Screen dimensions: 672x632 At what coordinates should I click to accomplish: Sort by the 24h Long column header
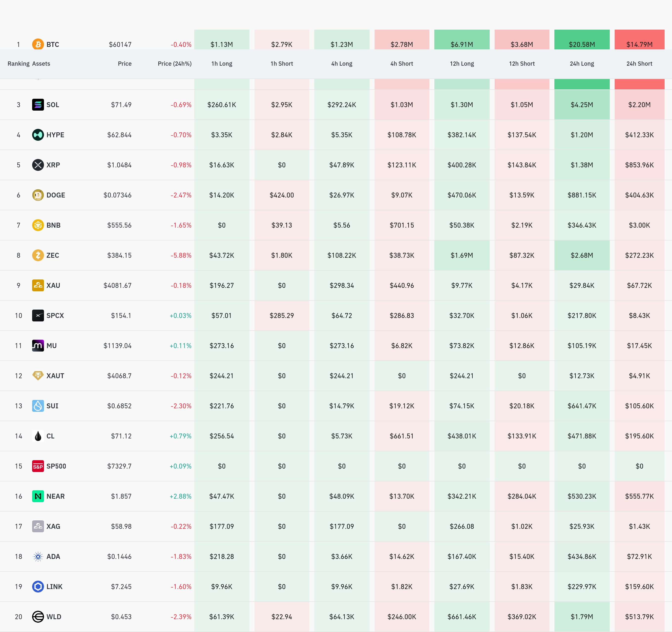[x=582, y=63]
